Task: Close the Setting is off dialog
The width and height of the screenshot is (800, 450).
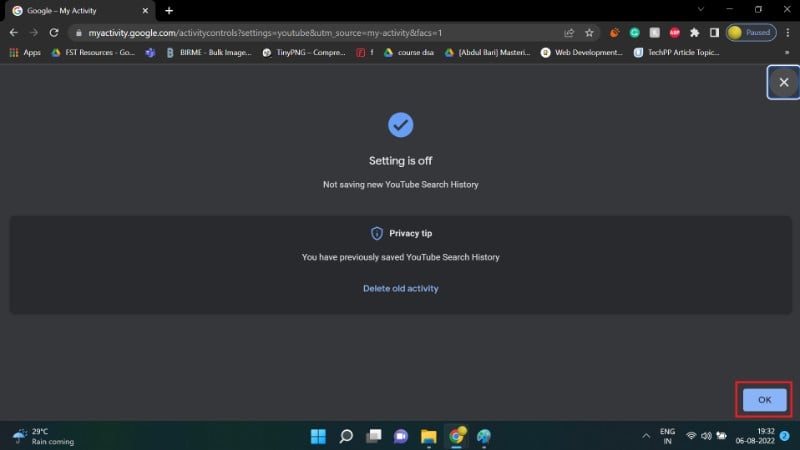Action: 784,82
